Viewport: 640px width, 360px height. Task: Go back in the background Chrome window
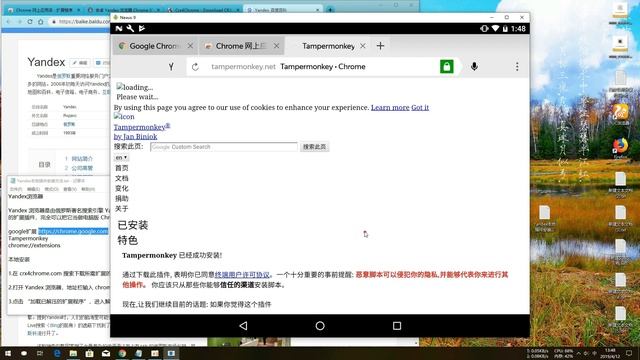click(x=9, y=22)
